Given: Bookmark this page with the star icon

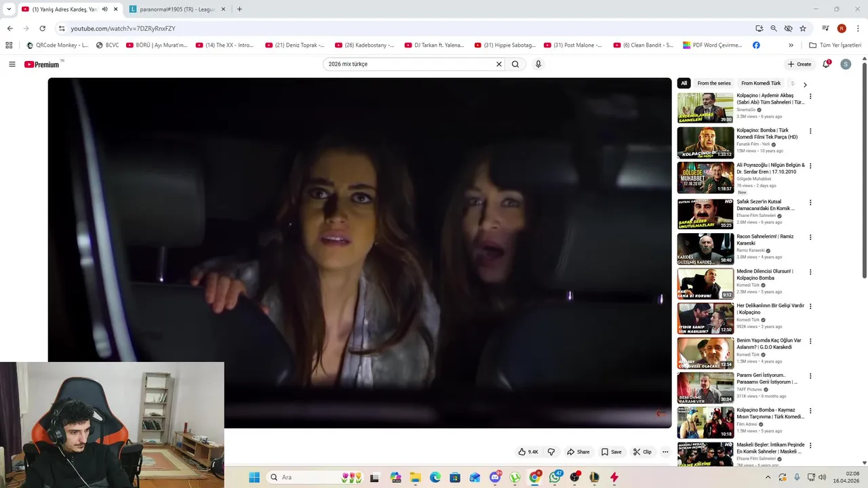Looking at the screenshot, I should [x=803, y=28].
